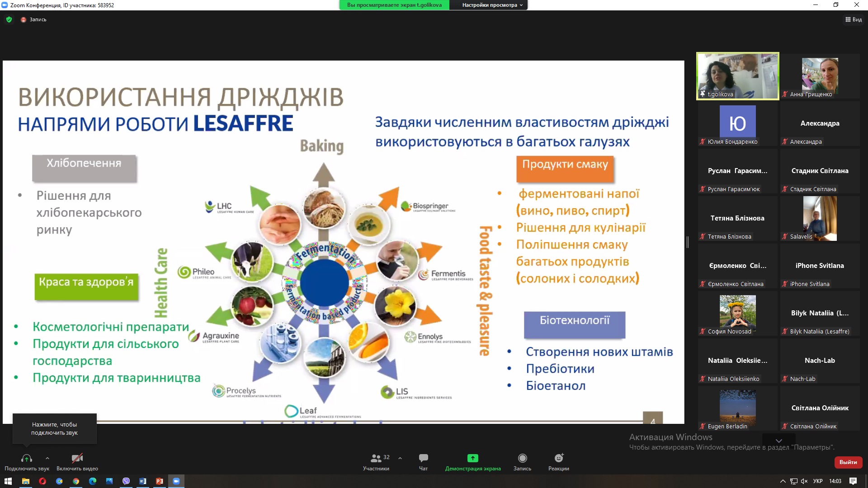Open the Вид view menu
868x488 pixels.
click(x=854, y=19)
